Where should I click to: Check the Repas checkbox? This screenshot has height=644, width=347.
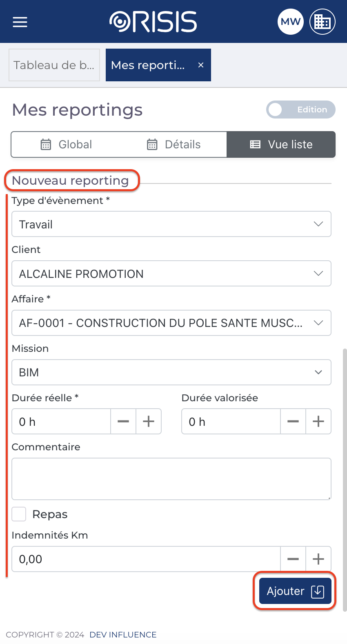tap(19, 514)
